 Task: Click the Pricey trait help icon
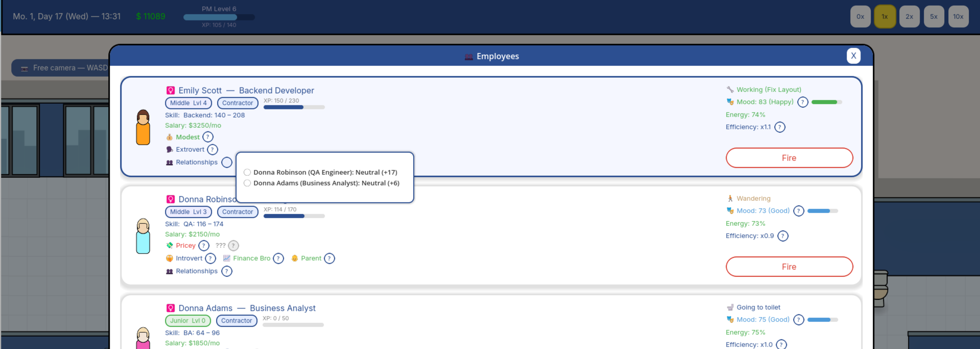tap(204, 246)
